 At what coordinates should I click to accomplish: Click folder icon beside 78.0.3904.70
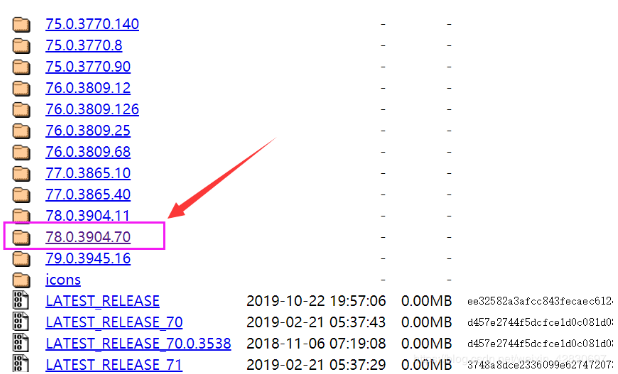pos(21,237)
